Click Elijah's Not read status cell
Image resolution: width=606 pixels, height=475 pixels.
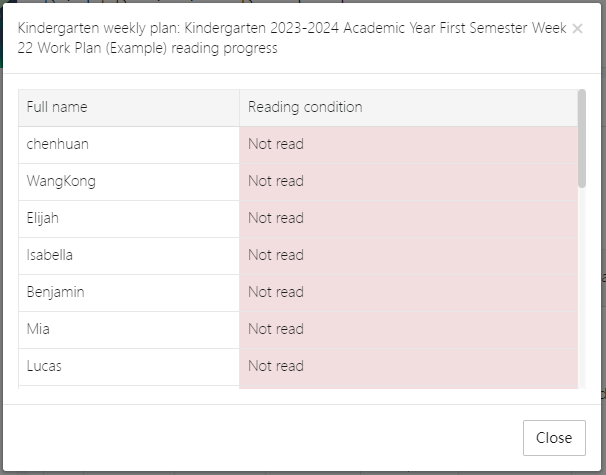408,218
